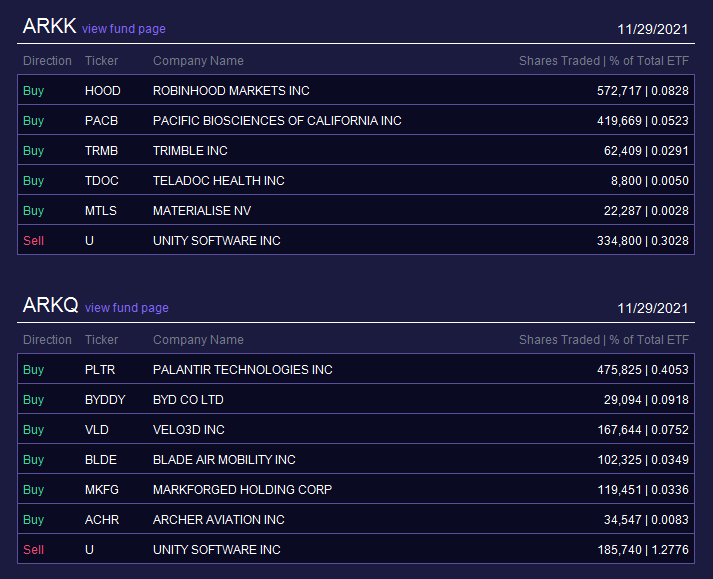Click the TRIMBLE INC company name

(190, 151)
